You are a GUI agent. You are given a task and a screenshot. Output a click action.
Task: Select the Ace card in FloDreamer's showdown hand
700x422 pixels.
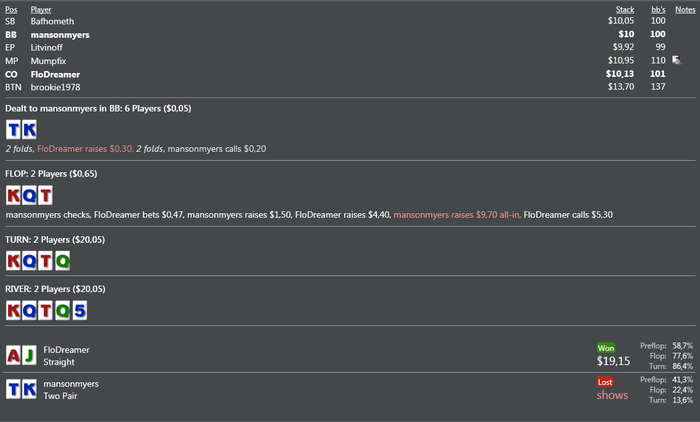click(x=13, y=356)
